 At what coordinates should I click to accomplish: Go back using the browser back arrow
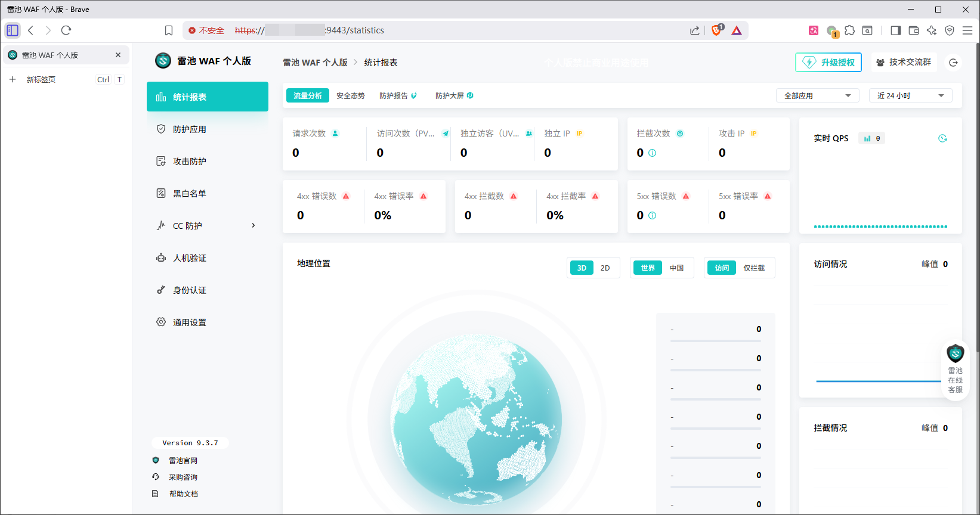(30, 30)
